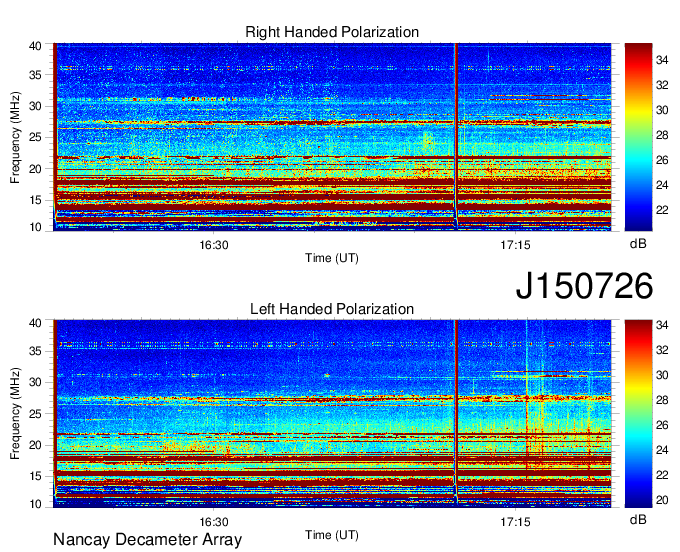Click the 40 MHz tick of Right Handed plot
The height and width of the screenshot is (552, 680).
coord(35,46)
